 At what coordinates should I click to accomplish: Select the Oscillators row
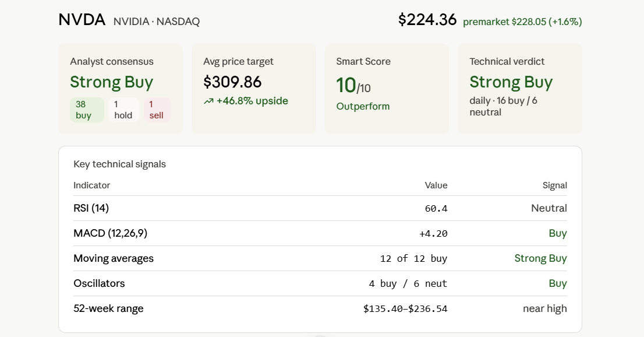[320, 283]
